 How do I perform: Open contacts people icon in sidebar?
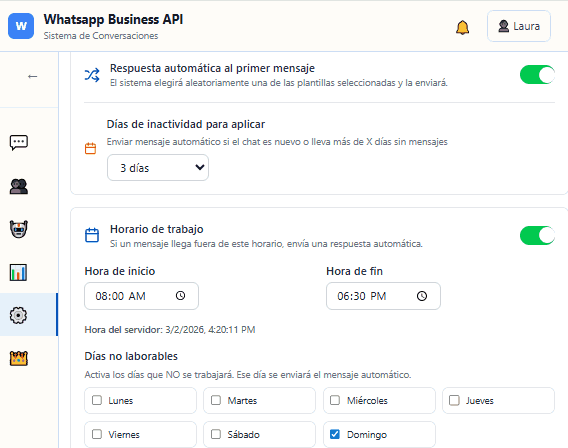click(x=18, y=187)
